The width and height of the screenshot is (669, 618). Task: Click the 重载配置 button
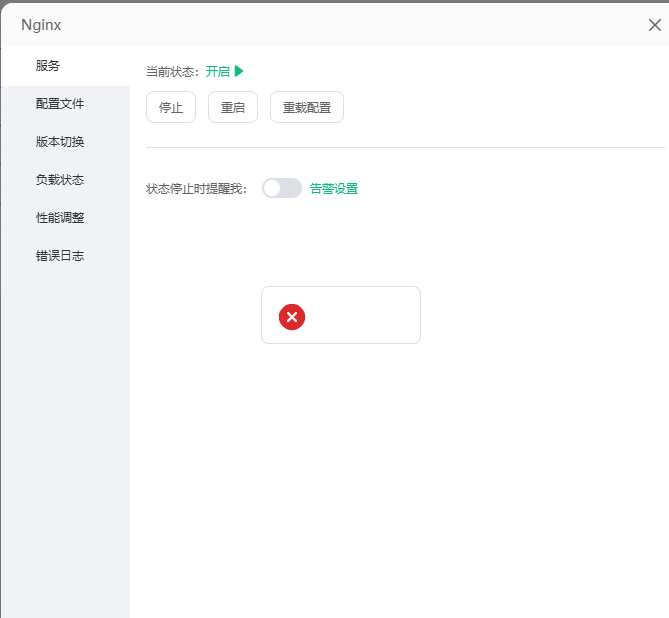[307, 107]
